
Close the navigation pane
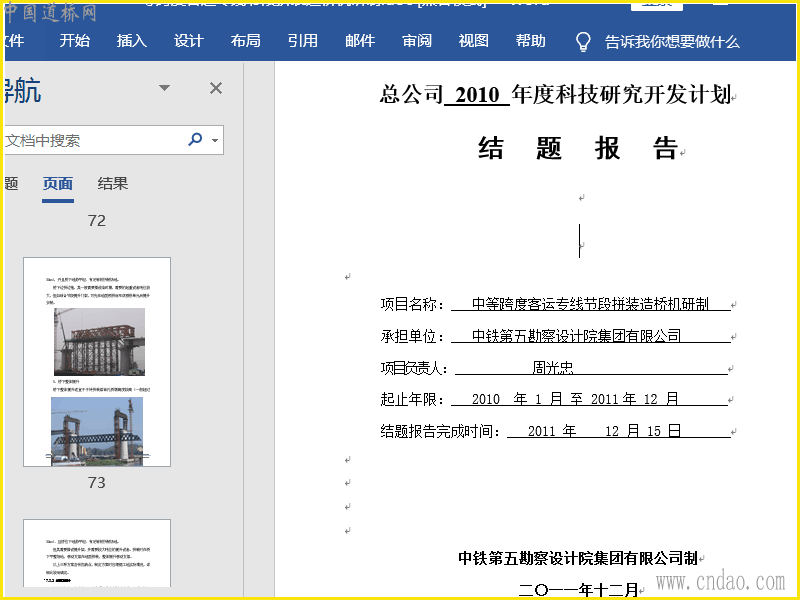[x=216, y=88]
